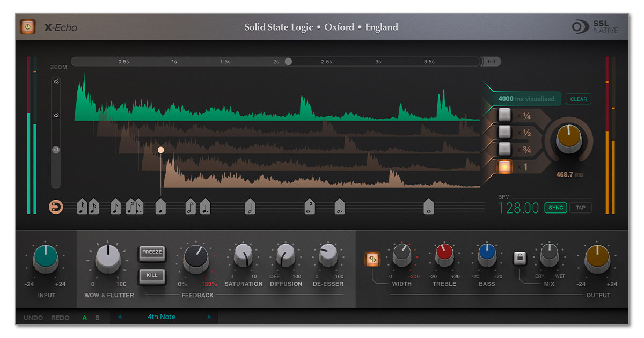Select the quarter note delay marker

(x=160, y=207)
